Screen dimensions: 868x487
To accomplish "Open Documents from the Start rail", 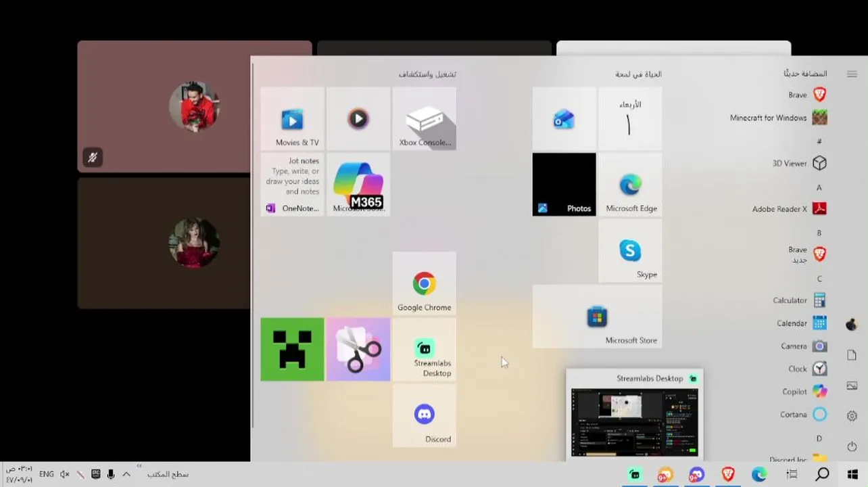I will click(x=852, y=355).
